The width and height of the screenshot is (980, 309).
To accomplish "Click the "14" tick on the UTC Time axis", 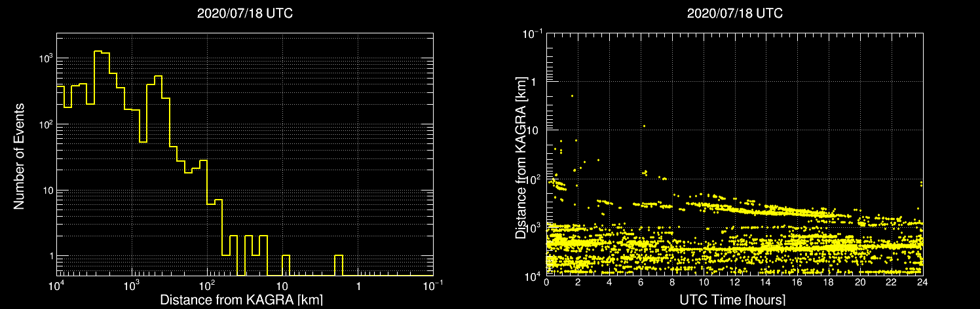I will click(x=766, y=282).
